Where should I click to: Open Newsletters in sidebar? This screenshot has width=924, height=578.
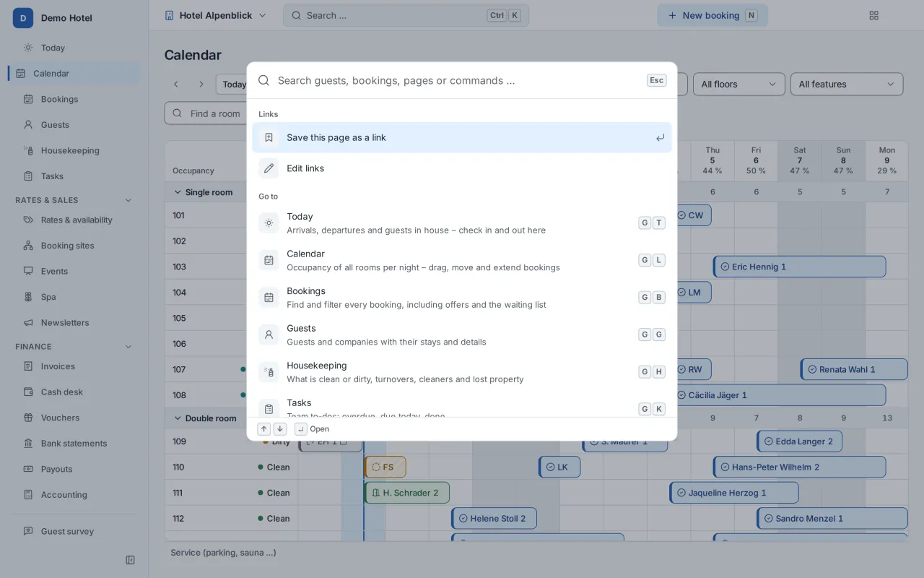coord(75,323)
